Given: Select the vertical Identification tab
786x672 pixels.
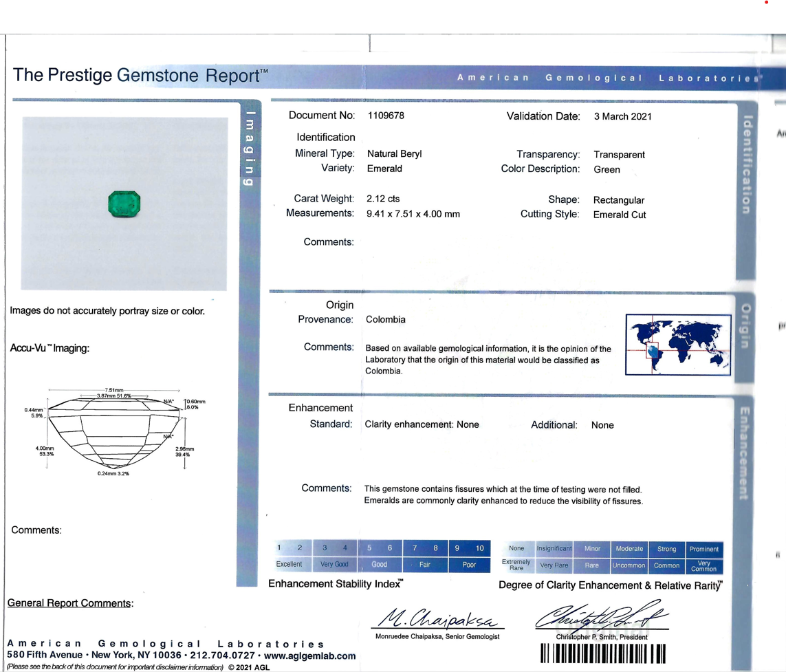Looking at the screenshot, I should 747,165.
